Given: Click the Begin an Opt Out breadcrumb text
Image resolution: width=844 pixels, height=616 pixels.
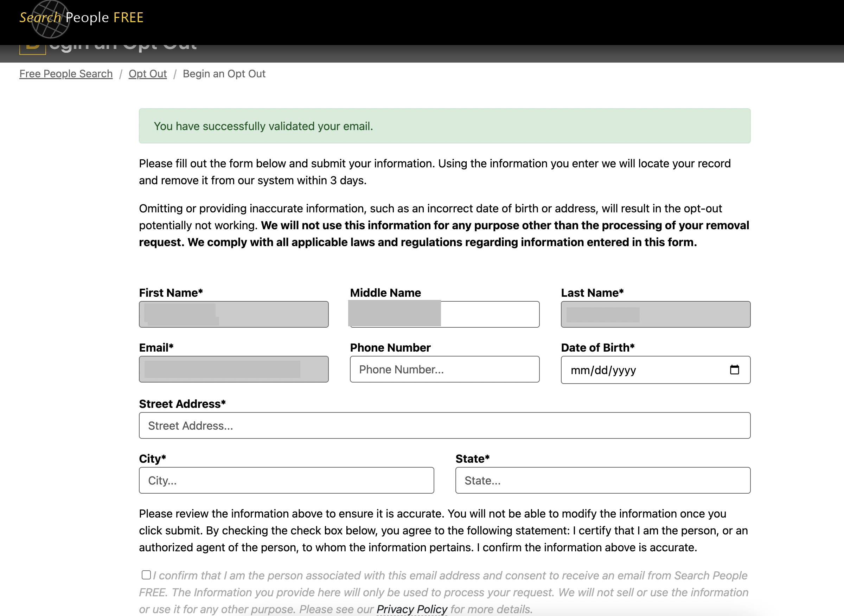Looking at the screenshot, I should pos(224,74).
